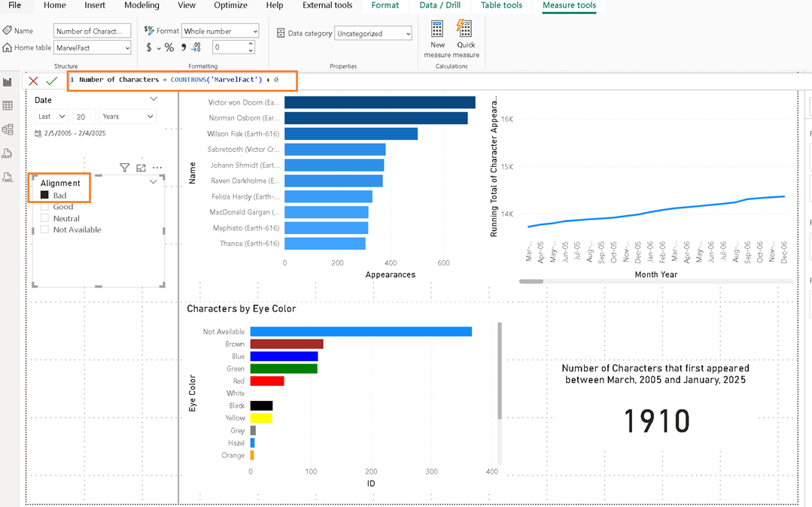812x507 pixels.
Task: Open the Format dropdown showing Whole number
Action: [x=220, y=31]
